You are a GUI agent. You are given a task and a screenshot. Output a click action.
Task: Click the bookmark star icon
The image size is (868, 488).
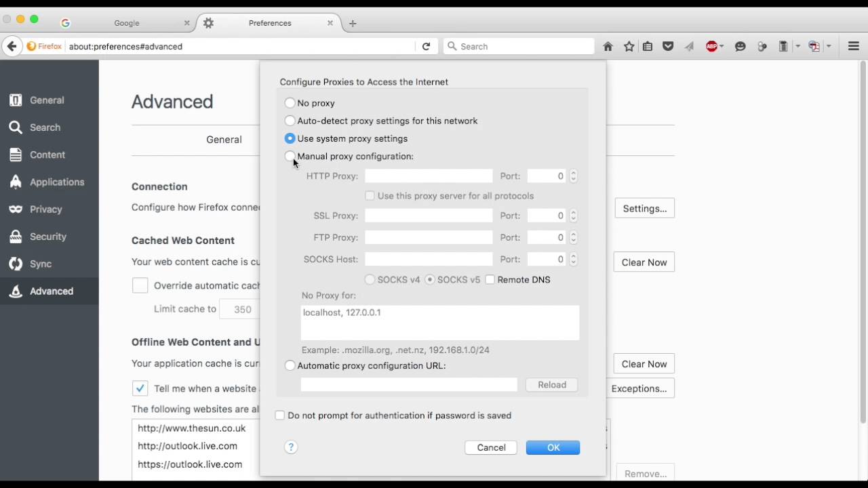coord(629,47)
